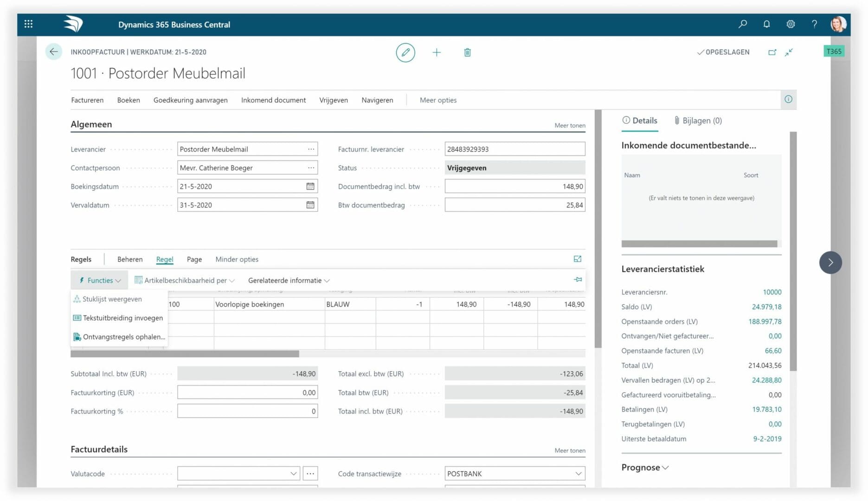Click Minder opties in lines bar

[237, 259]
